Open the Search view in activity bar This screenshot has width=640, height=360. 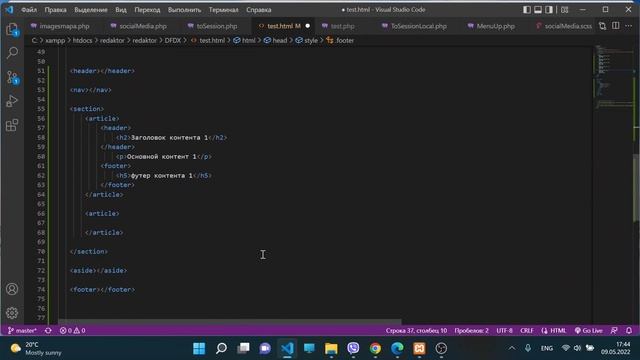pyautogui.click(x=12, y=53)
